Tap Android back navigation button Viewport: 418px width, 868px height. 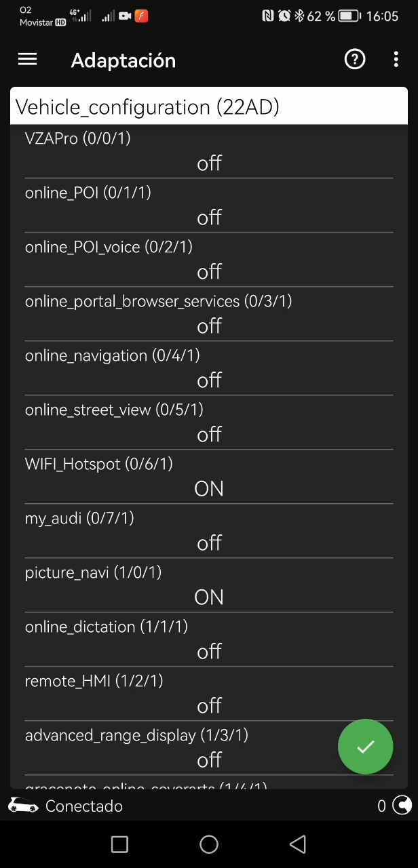click(x=298, y=844)
